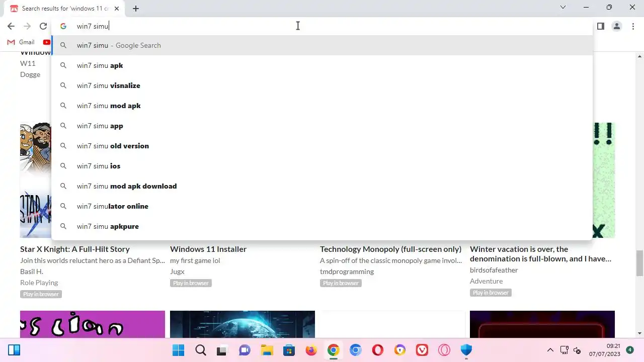Select the 'win7 simu ios' suggestion
The width and height of the screenshot is (644, 362).
(x=322, y=166)
